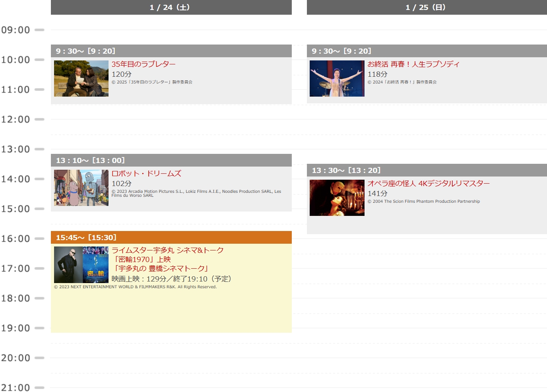
Task: Open the ライムスター宇多丸 event thumbnail image
Action: coord(81,265)
